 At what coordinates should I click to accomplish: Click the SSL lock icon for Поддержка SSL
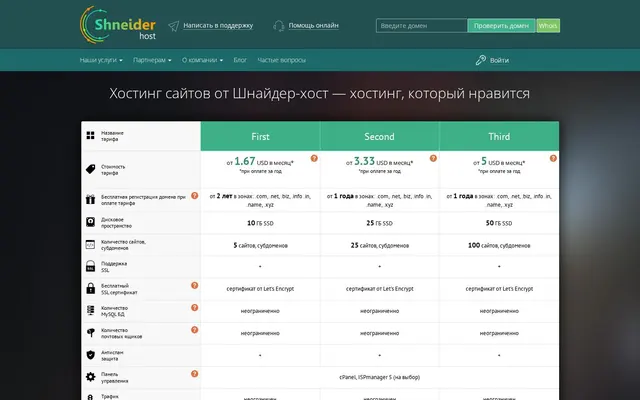(x=91, y=267)
